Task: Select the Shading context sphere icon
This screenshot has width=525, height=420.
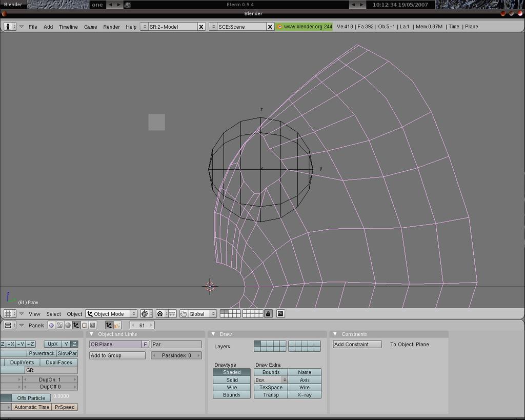Action: [68, 325]
